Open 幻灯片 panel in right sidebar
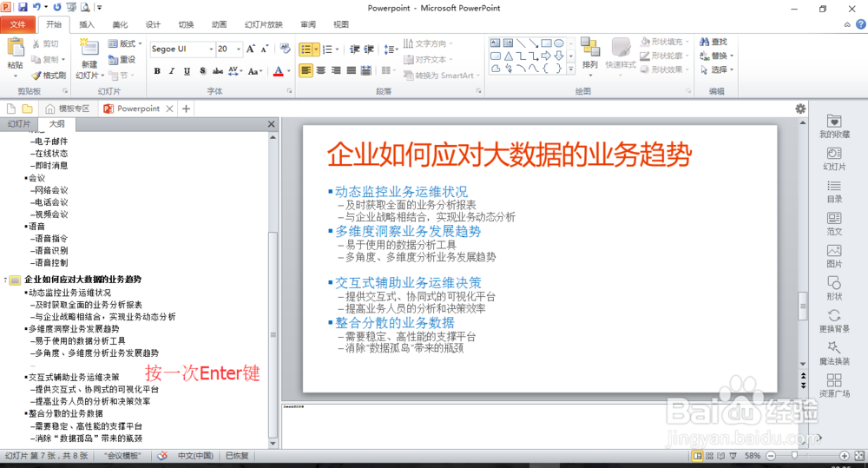Image resolution: width=868 pixels, height=468 pixels. (834, 158)
